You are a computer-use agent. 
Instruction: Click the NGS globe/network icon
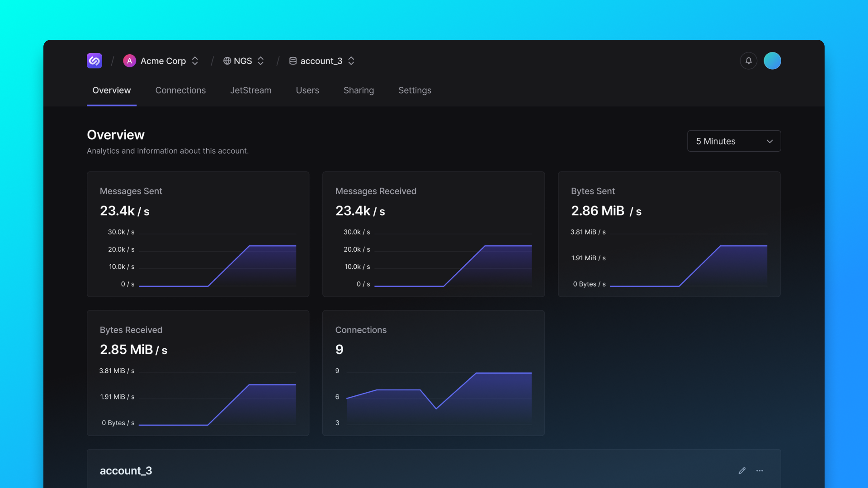(x=226, y=60)
